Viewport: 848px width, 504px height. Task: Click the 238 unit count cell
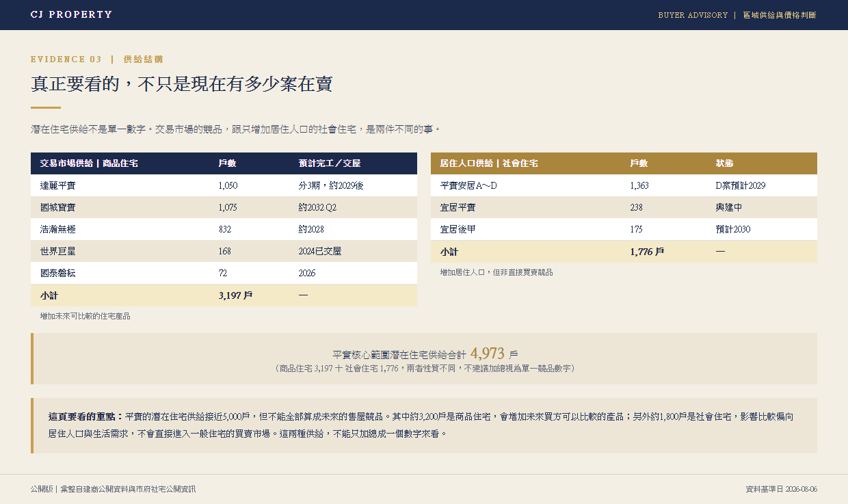point(637,207)
